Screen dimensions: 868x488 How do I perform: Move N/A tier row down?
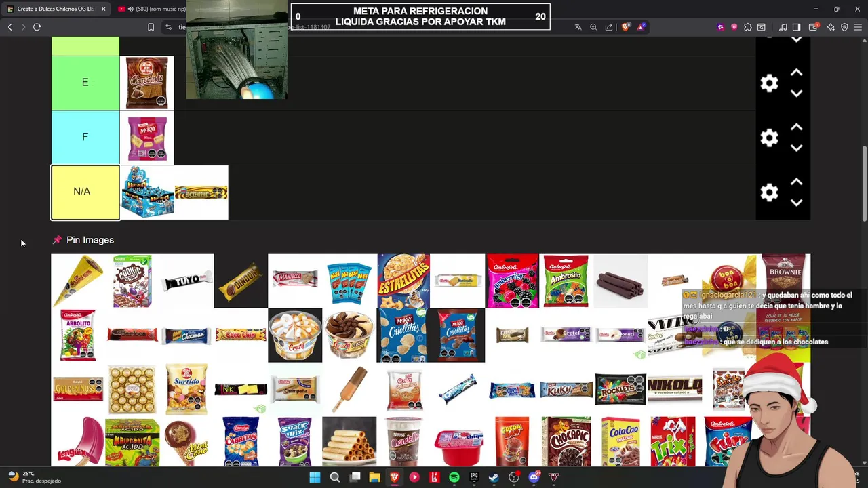tap(797, 203)
